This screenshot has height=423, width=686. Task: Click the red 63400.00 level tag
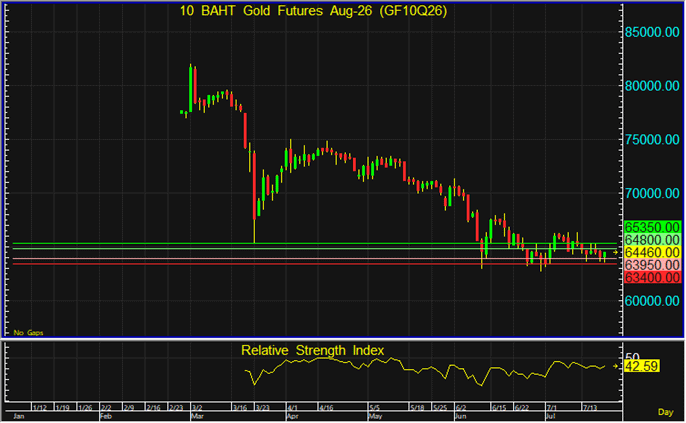tap(652, 277)
